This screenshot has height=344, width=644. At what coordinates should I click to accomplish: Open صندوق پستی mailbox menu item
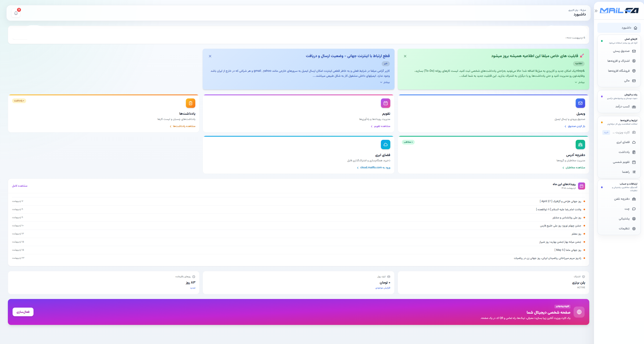pos(619,51)
